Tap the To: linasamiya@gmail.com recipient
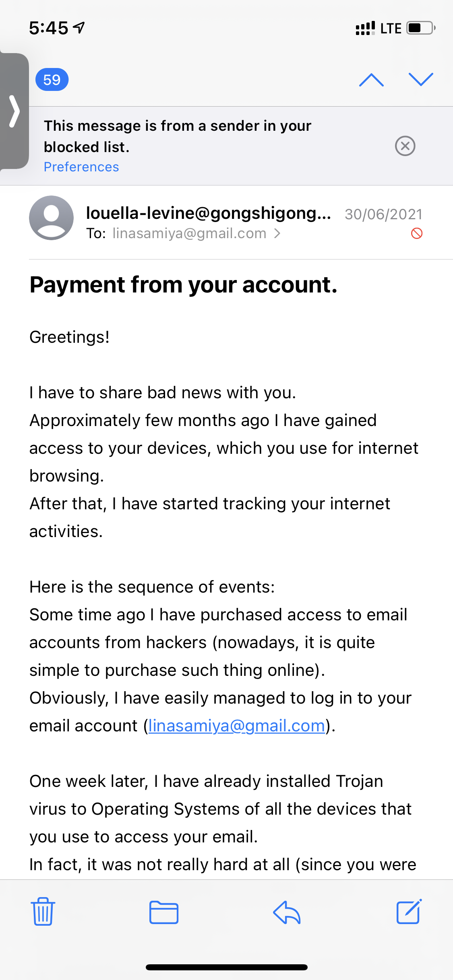This screenshot has height=980, width=453. [189, 233]
